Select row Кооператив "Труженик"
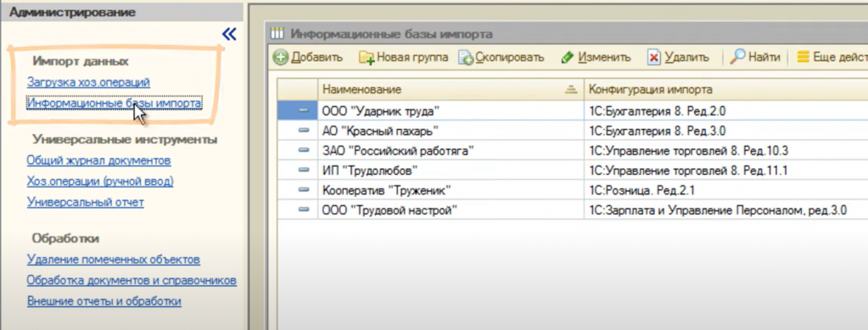868x330 pixels. (573, 191)
